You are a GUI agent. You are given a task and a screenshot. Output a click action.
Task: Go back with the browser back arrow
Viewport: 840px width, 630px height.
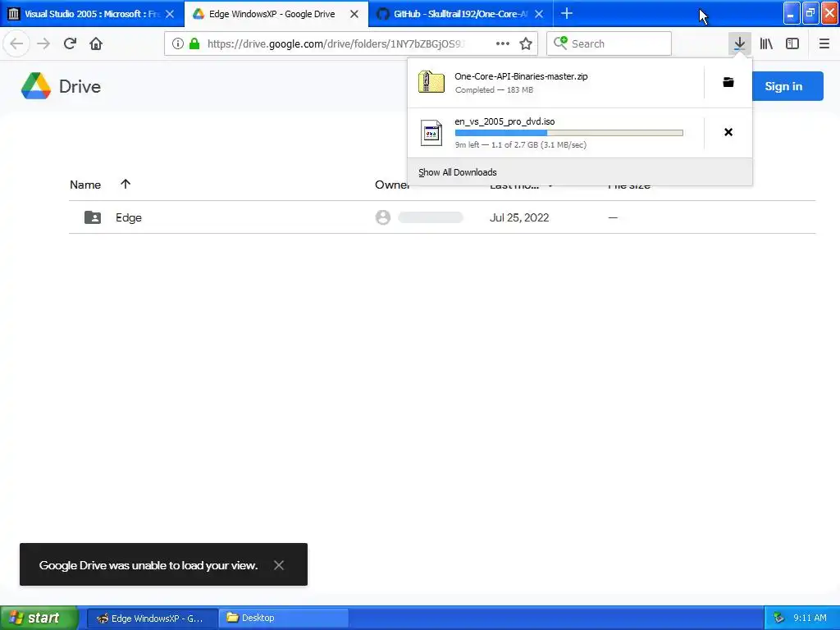[16, 43]
